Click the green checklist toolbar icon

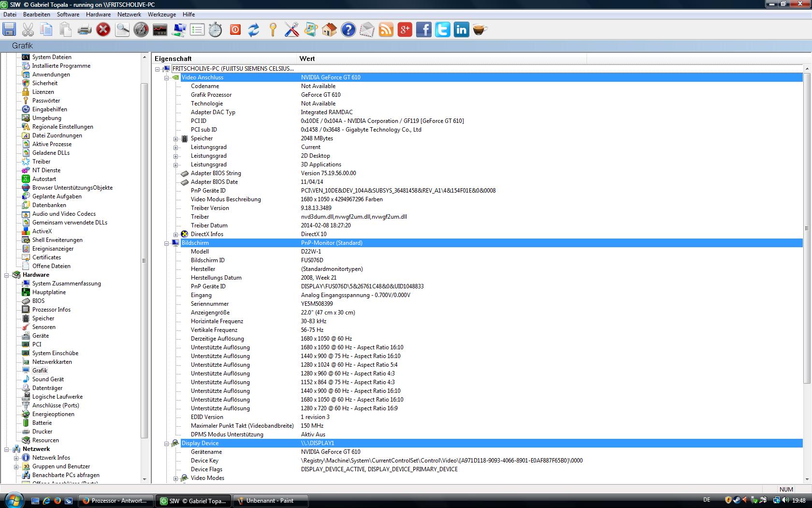pyautogui.click(x=197, y=30)
